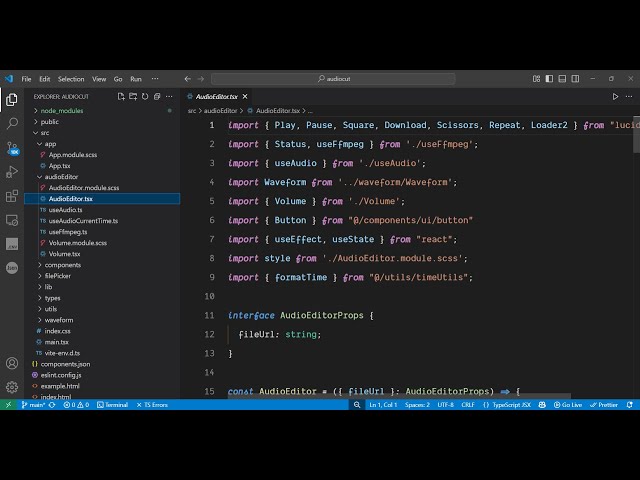Open App.tsx in the file tree

[x=60, y=166]
